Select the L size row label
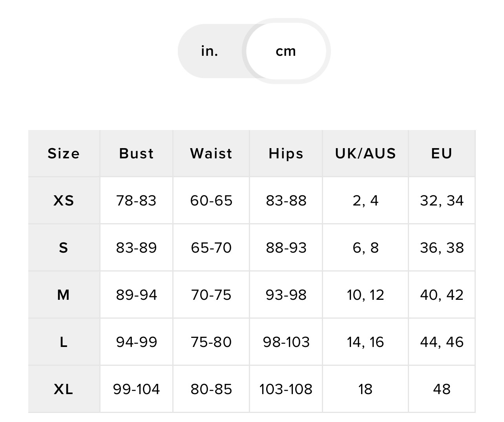 (x=64, y=342)
